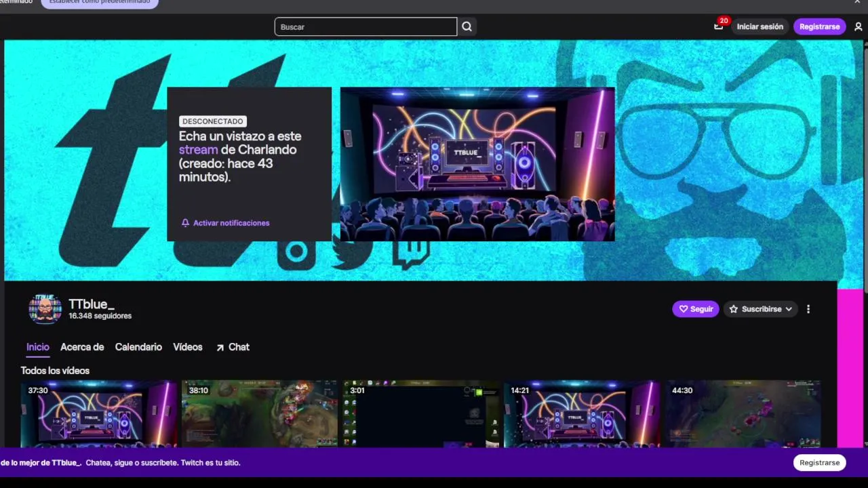868x488 pixels.
Task: Open TTblue_ channel avatar
Action: coord(45,309)
